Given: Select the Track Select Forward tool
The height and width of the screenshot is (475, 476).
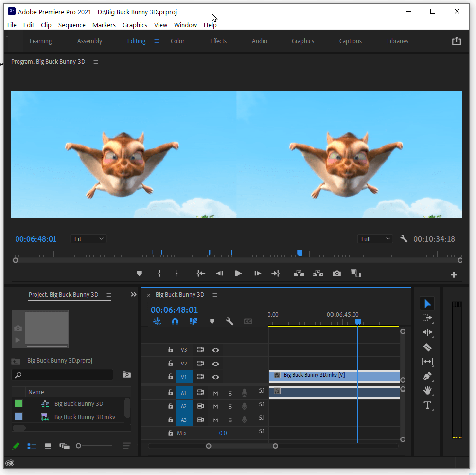Looking at the screenshot, I should pyautogui.click(x=427, y=318).
